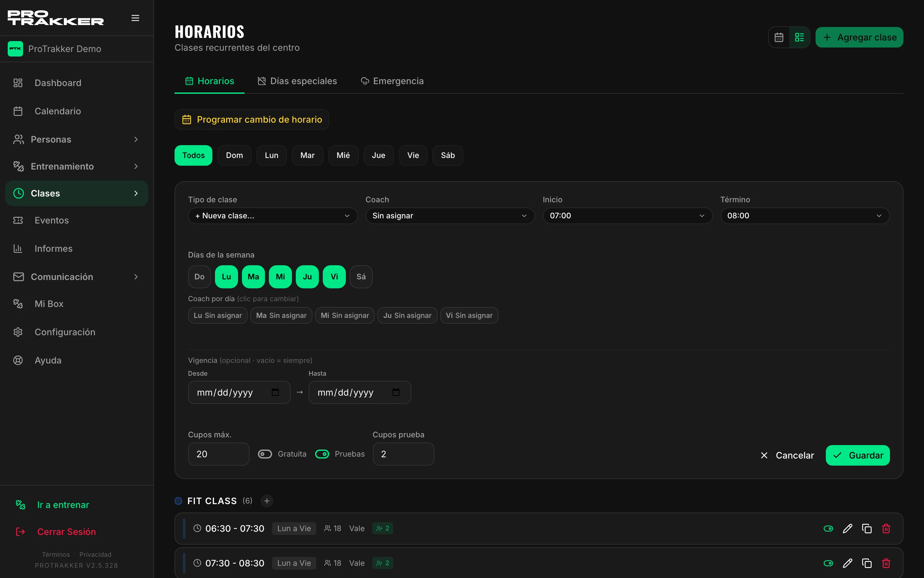Delete the 06:30 - 07:30 class
This screenshot has width=924, height=578.
pyautogui.click(x=886, y=528)
